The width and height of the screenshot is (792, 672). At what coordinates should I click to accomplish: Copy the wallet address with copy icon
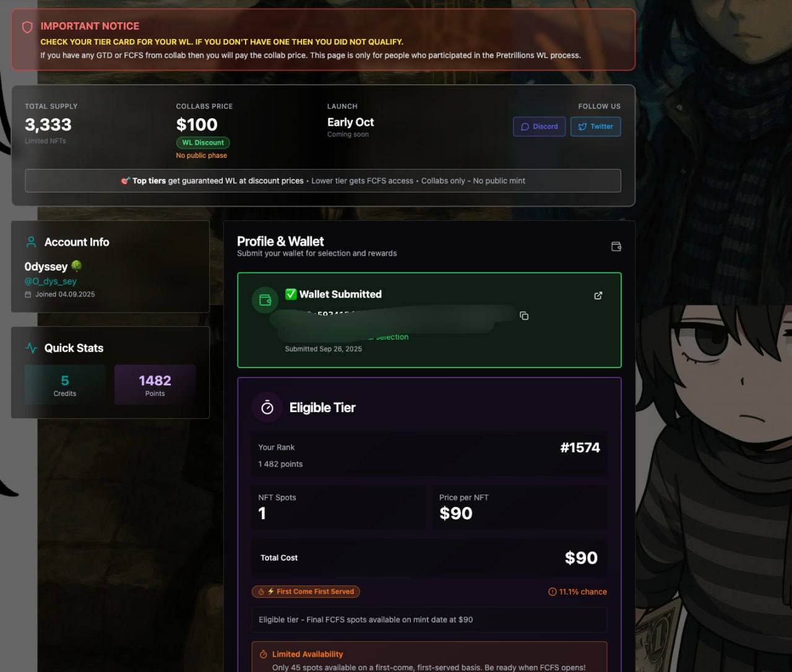(x=524, y=316)
